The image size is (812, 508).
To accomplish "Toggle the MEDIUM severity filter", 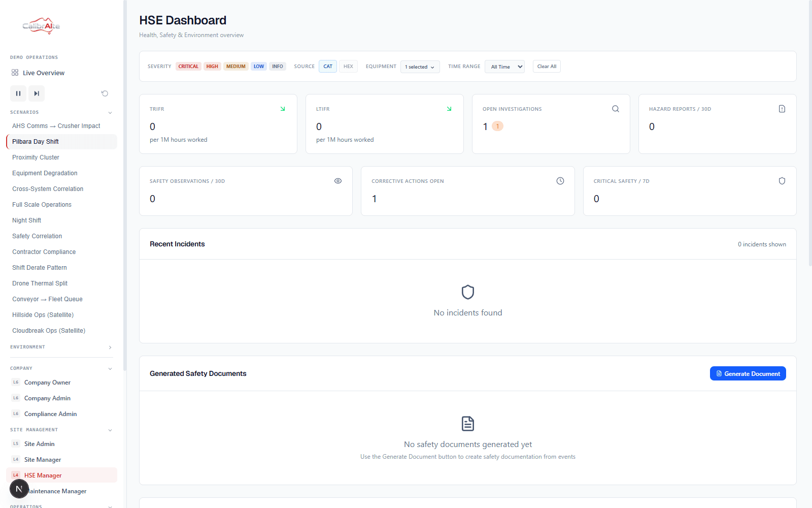I will point(236,67).
